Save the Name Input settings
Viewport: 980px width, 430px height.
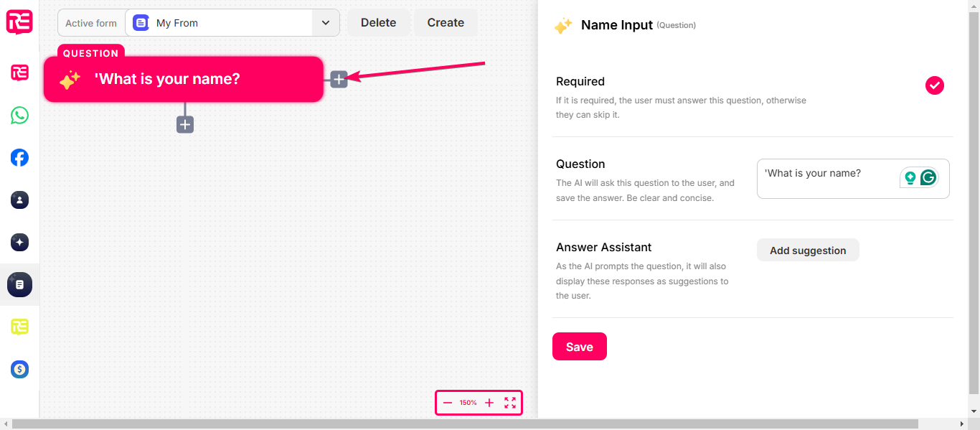(580, 347)
